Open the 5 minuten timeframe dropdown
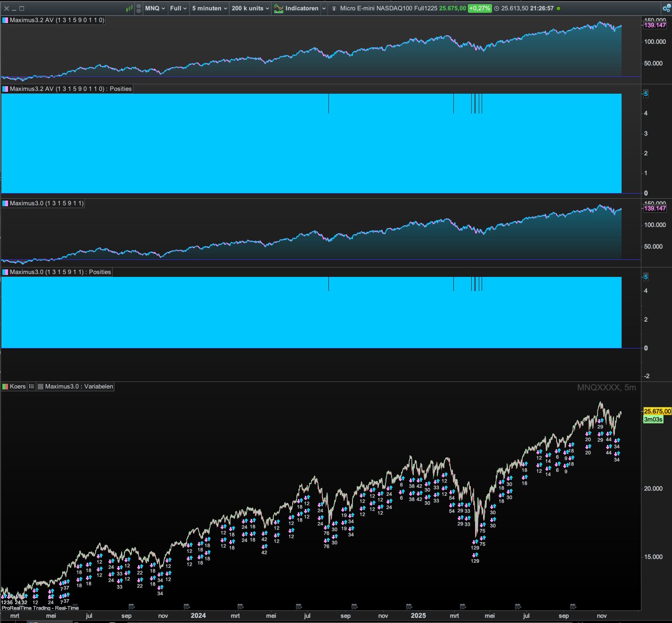Image resolution: width=672 pixels, height=623 pixels. point(210,8)
